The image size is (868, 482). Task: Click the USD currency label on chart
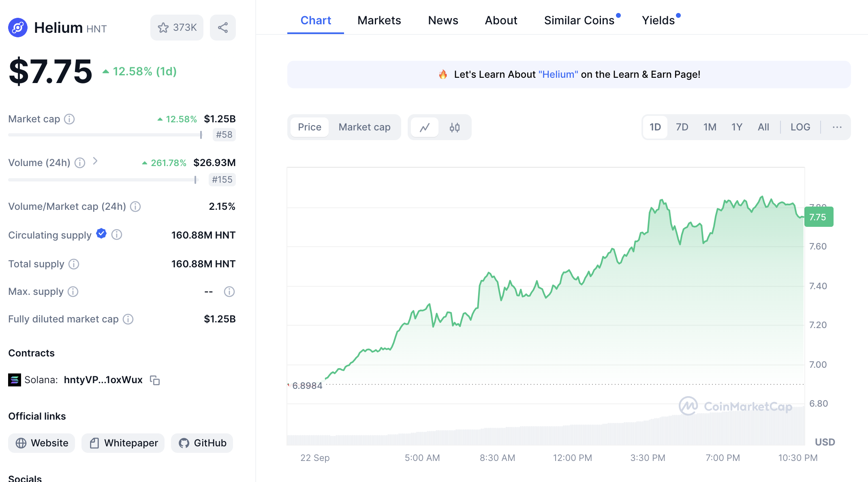[825, 442]
